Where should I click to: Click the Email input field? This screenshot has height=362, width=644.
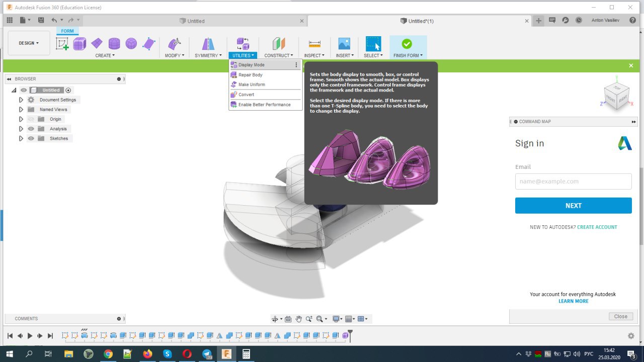tap(574, 182)
